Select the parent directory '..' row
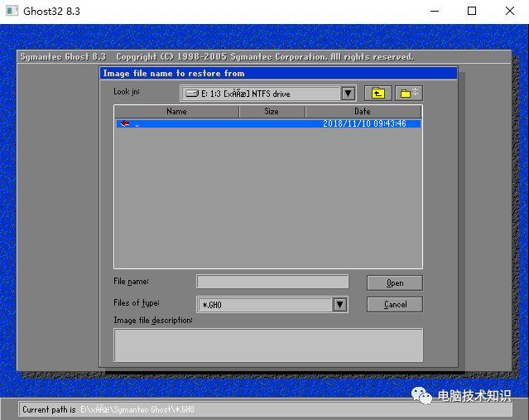This screenshot has width=529, height=420. tap(268, 123)
